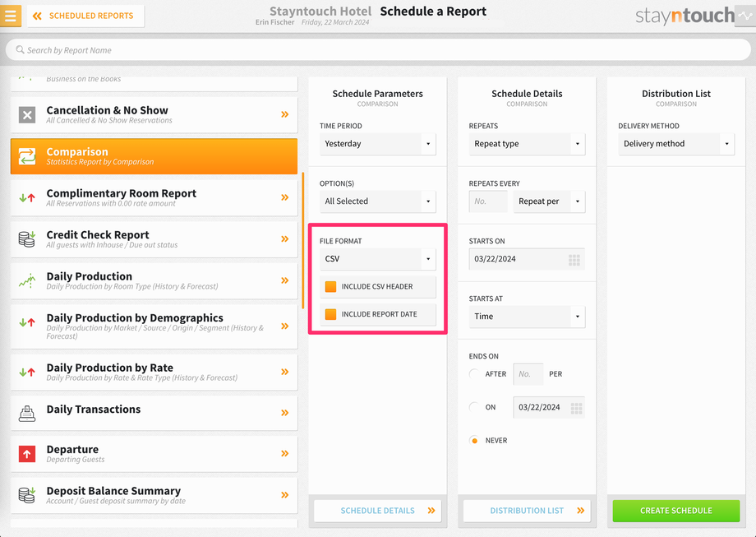The image size is (756, 537).
Task: Select the Comparison report in list
Action: coord(154,156)
